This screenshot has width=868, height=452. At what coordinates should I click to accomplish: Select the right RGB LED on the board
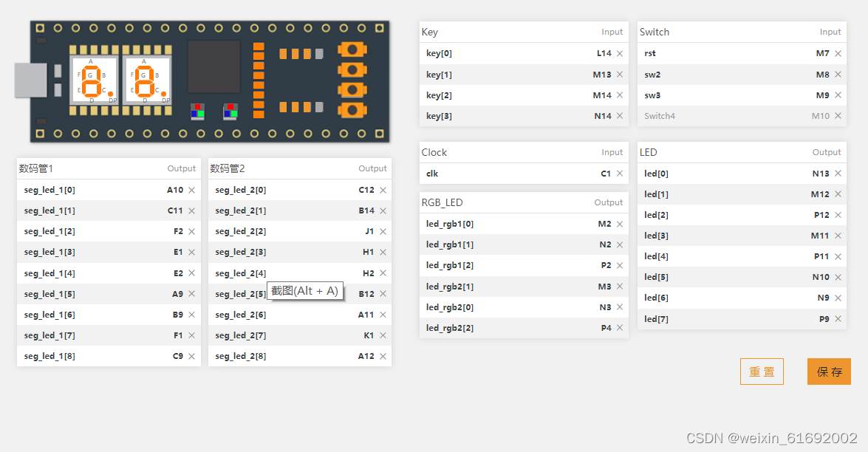230,112
